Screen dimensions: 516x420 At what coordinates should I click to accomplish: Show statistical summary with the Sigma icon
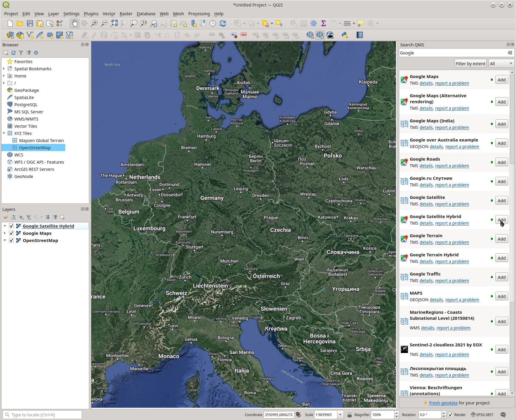324,23
